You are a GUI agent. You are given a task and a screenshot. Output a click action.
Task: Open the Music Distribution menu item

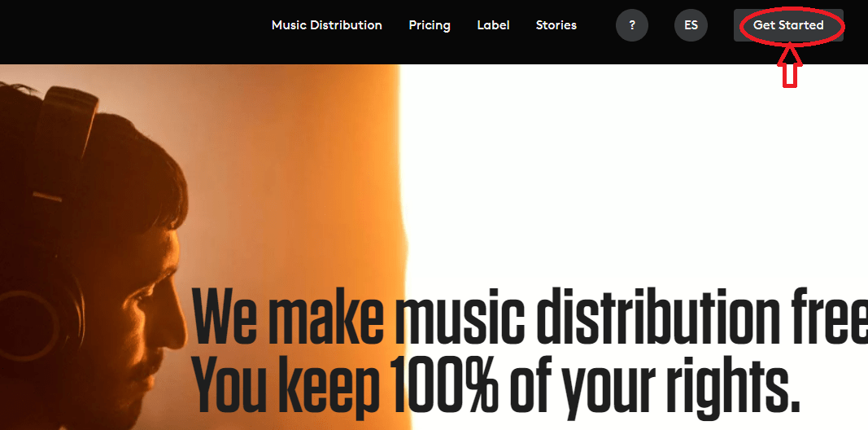[x=326, y=25]
